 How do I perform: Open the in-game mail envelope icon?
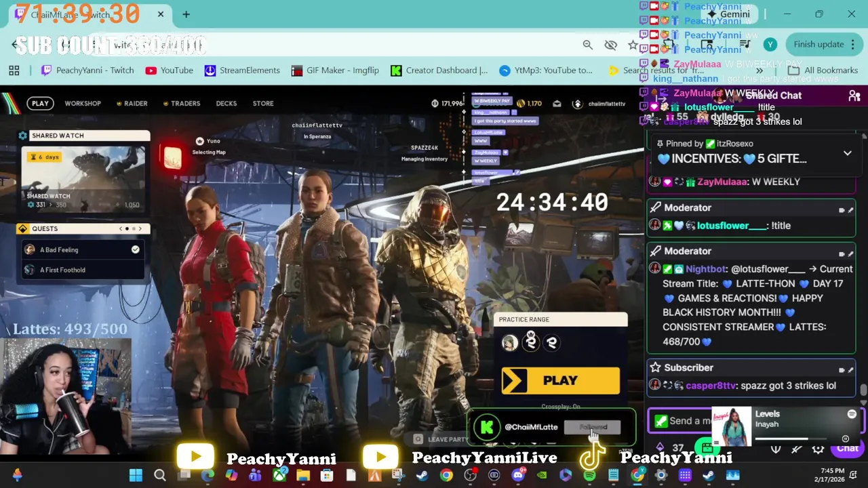point(557,104)
